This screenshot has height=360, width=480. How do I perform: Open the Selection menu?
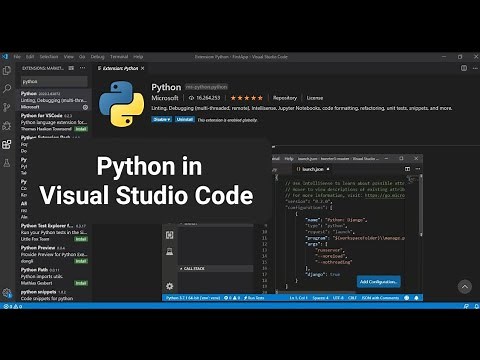49,57
